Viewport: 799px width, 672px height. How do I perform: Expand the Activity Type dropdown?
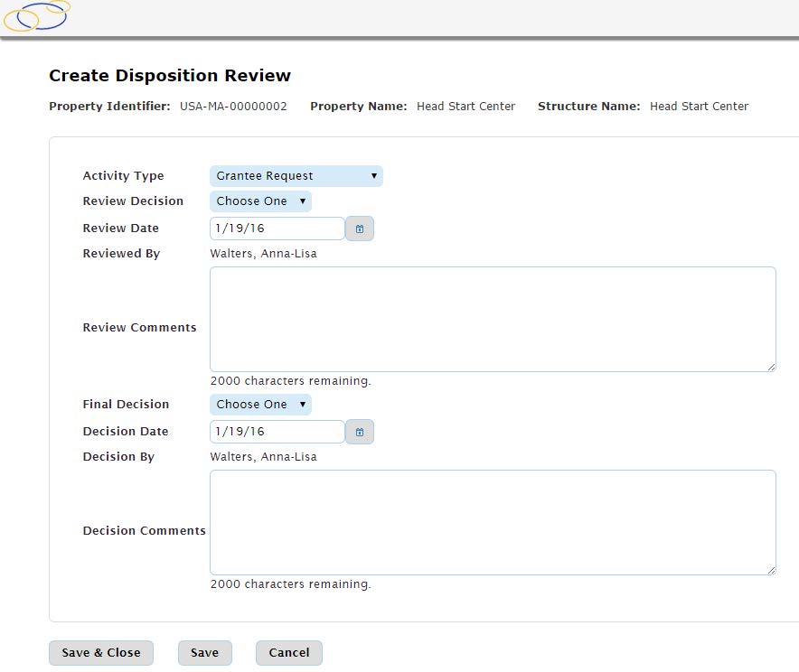pyautogui.click(x=296, y=176)
